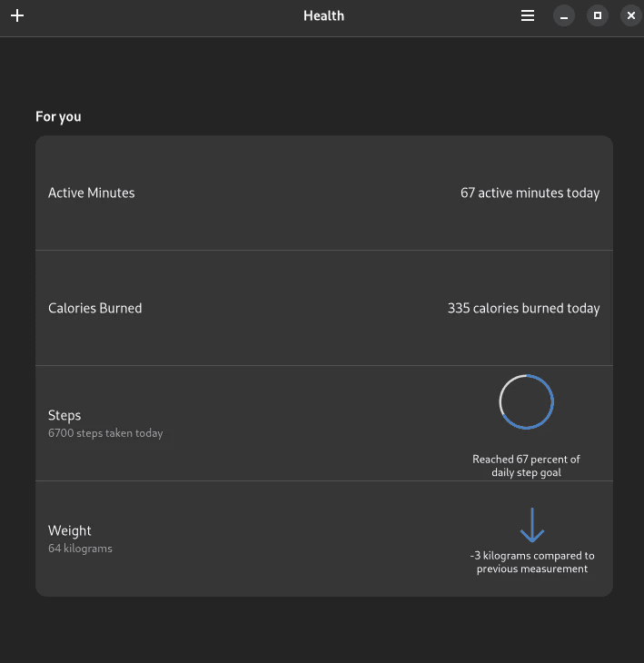Click '-3 kilograms compared to previous measurement'
This screenshot has width=644, height=663.
coord(532,562)
